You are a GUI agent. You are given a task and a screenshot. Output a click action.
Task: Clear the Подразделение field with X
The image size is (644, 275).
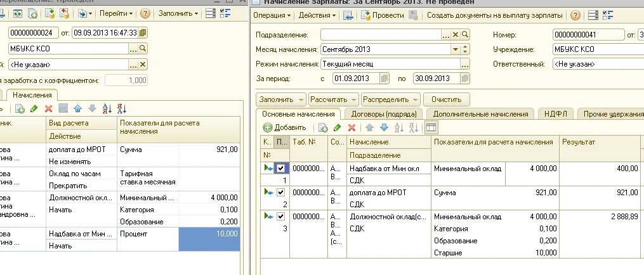[x=456, y=35]
